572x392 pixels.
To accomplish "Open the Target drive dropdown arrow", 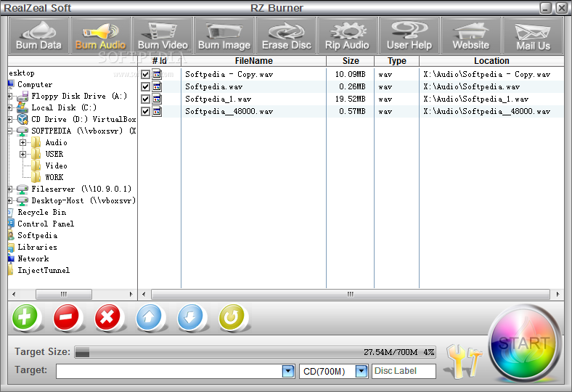I will (288, 371).
